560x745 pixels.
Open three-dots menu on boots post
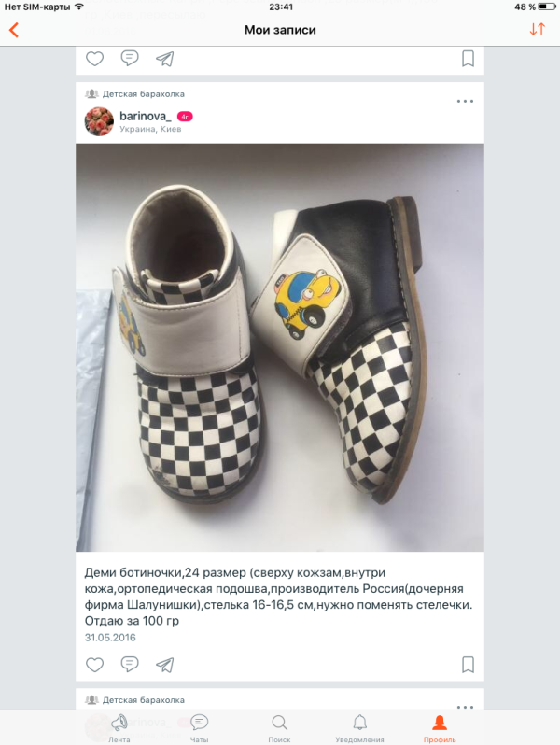click(465, 102)
